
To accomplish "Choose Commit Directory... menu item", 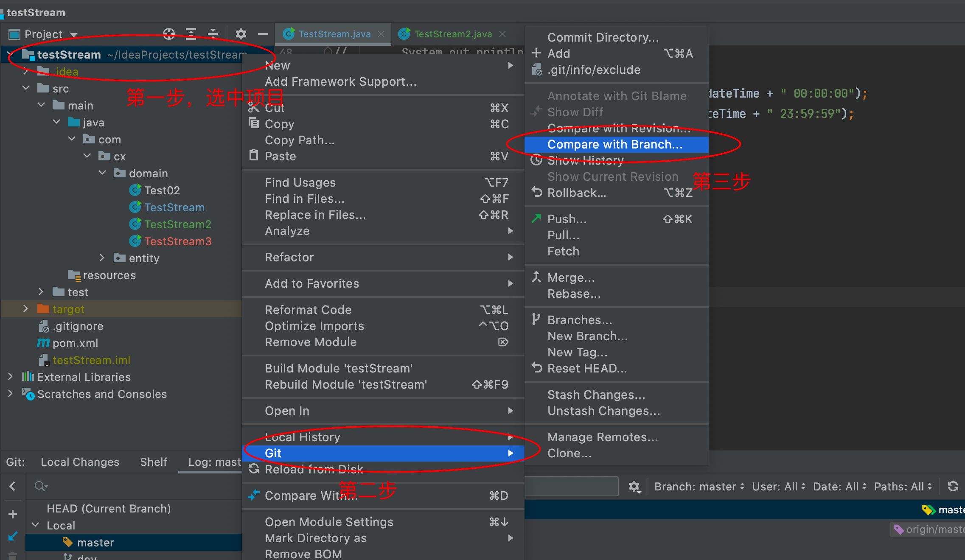I will 616,38.
